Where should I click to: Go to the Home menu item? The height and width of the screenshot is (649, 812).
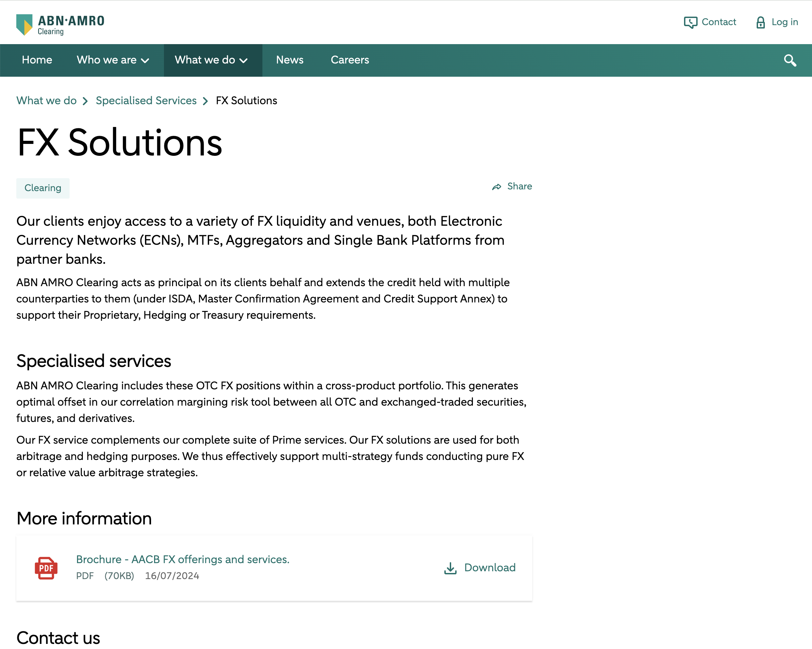(x=37, y=60)
